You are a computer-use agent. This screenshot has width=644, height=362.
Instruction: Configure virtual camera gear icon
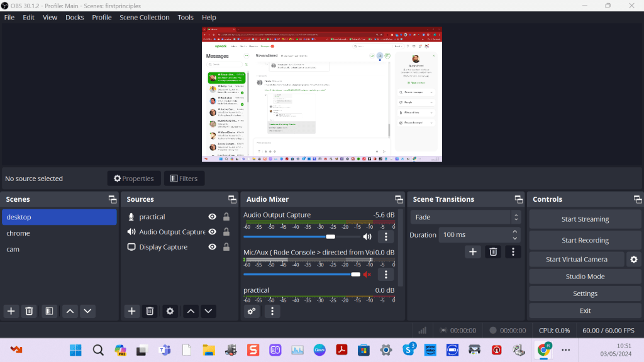click(634, 260)
